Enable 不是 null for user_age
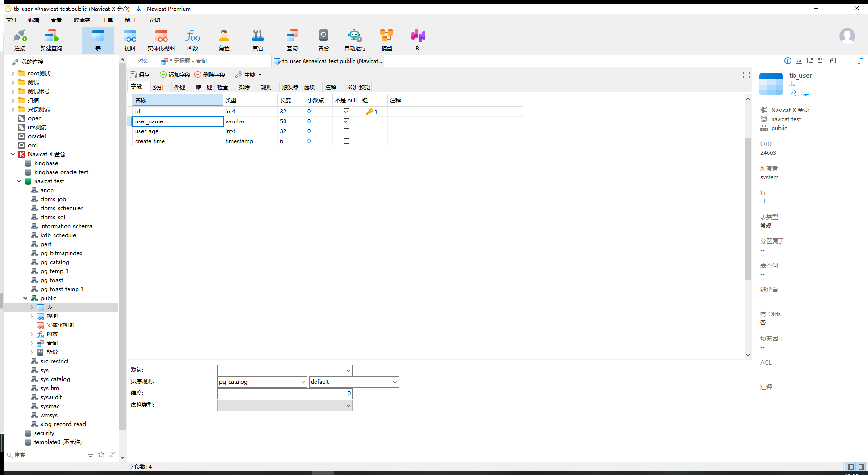This screenshot has height=475, width=868. (x=346, y=131)
